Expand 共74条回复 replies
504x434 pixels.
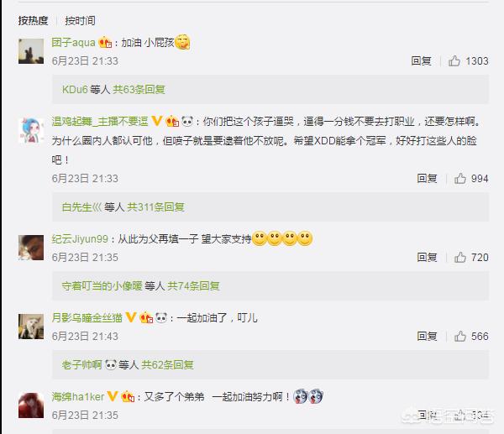193,285
